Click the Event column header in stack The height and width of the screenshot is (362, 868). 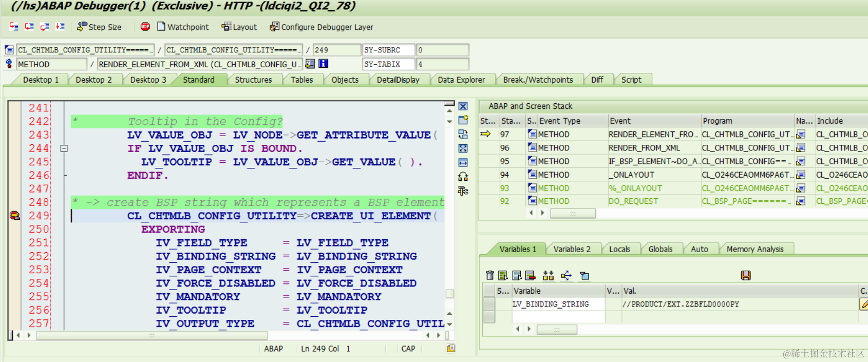[x=654, y=121]
